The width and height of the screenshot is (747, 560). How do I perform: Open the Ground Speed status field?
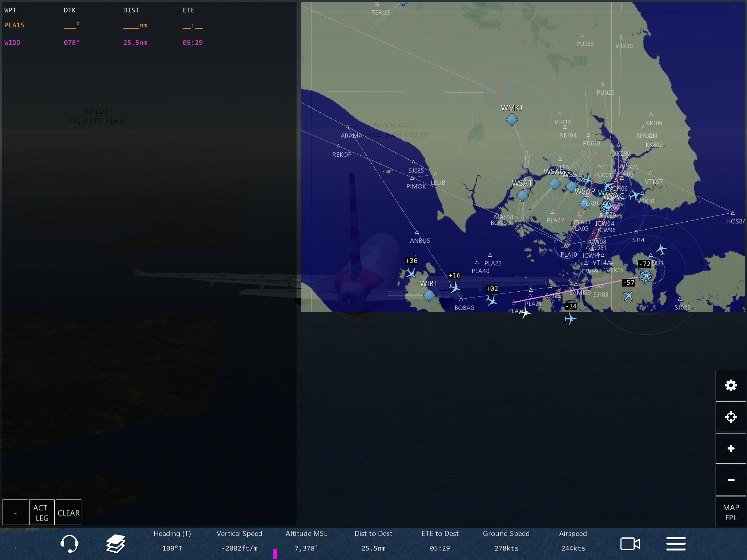506,541
